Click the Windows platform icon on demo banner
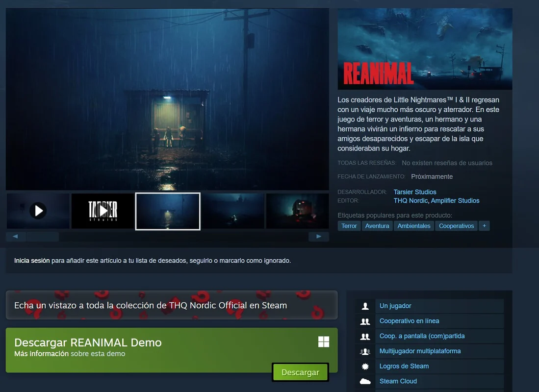This screenshot has height=392, width=539. coord(324,342)
